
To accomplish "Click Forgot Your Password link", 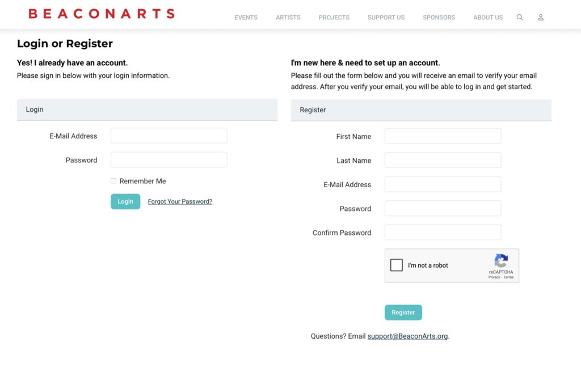I will (180, 201).
